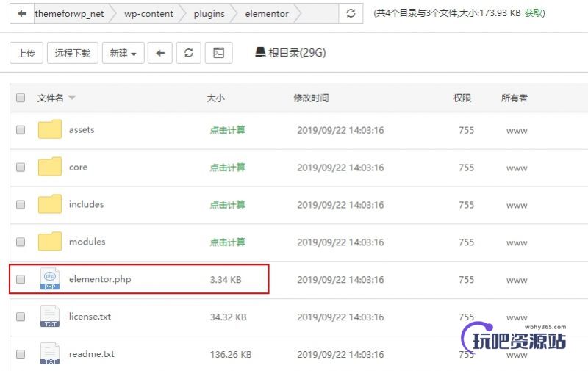Image resolution: width=588 pixels, height=371 pixels.
Task: Go to plugins breadcrumb
Action: point(209,13)
